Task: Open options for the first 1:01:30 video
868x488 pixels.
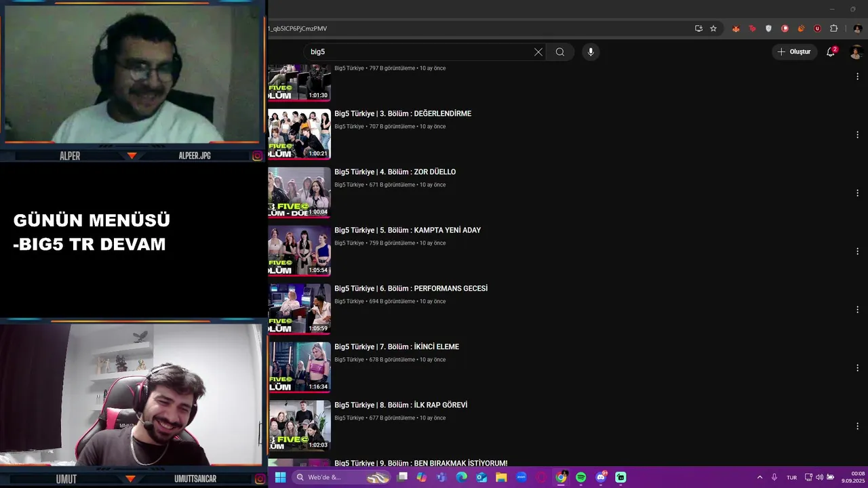Action: click(857, 77)
